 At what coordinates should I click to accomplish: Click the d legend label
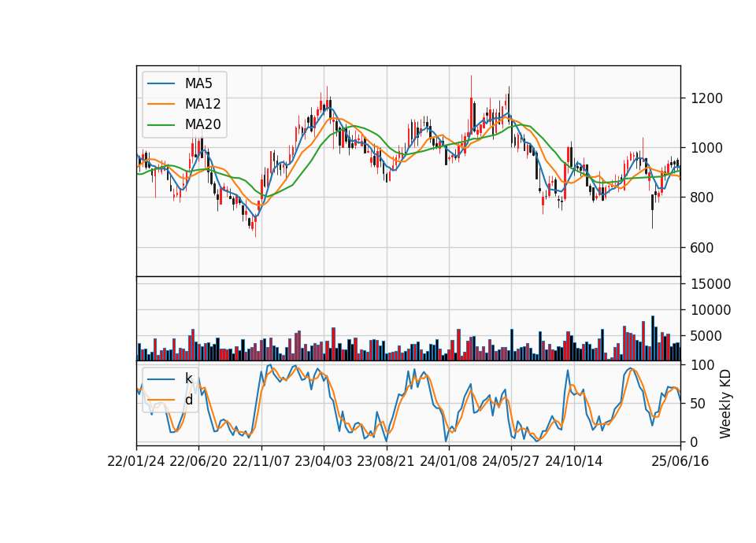point(188,400)
